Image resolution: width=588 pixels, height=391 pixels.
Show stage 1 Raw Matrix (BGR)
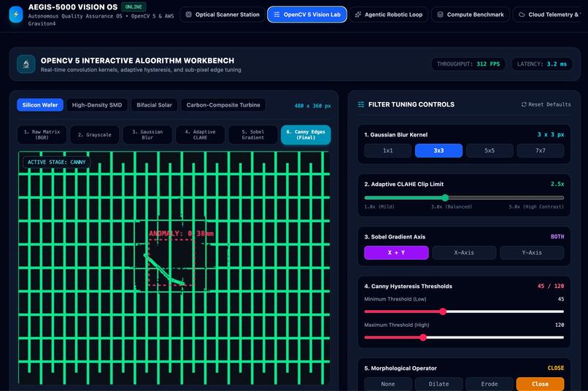pyautogui.click(x=42, y=134)
